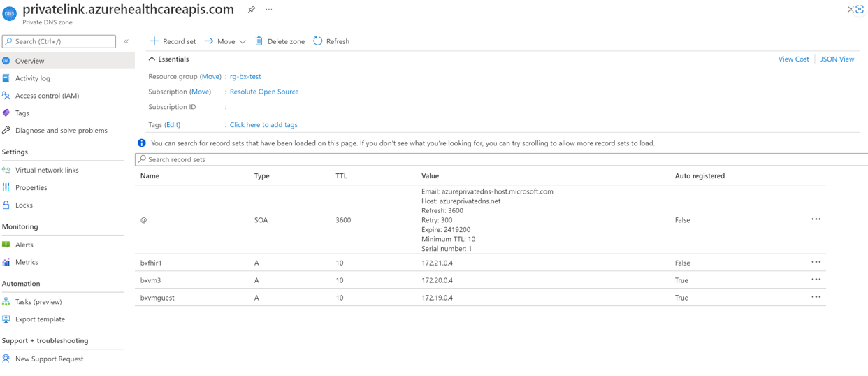Expand the Move dropdown menu
This screenshot has height=376, width=868.
(x=243, y=42)
